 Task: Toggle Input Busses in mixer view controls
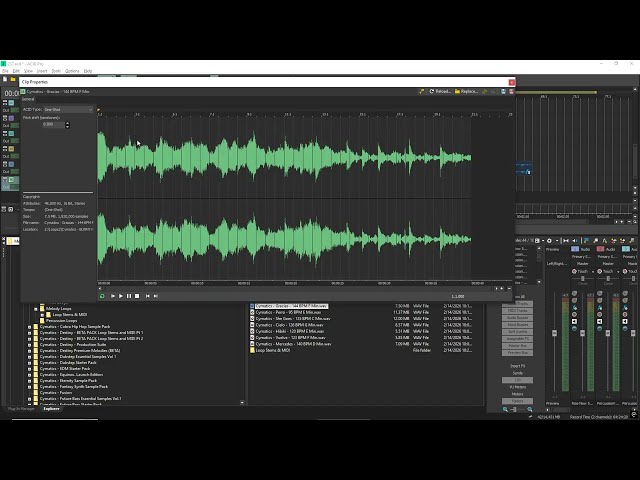click(x=517, y=324)
